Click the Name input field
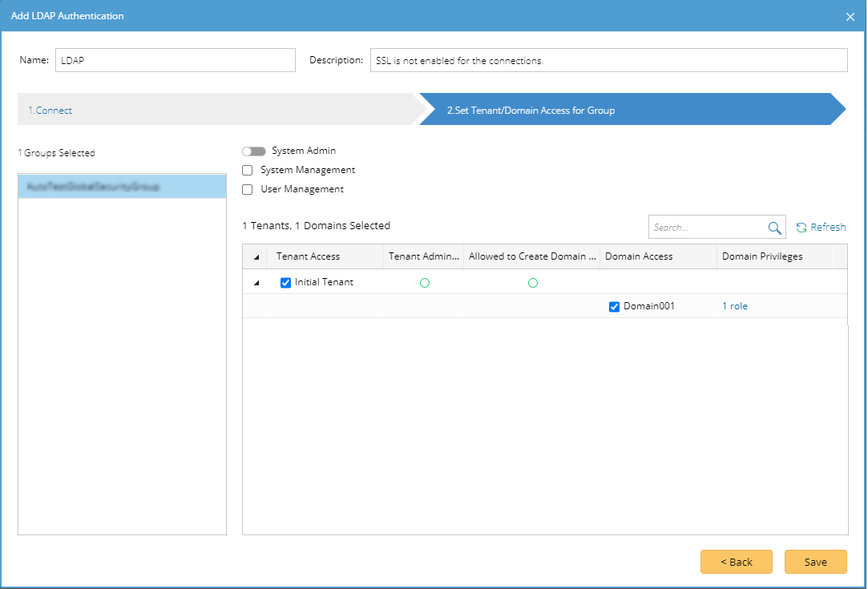 coord(176,60)
